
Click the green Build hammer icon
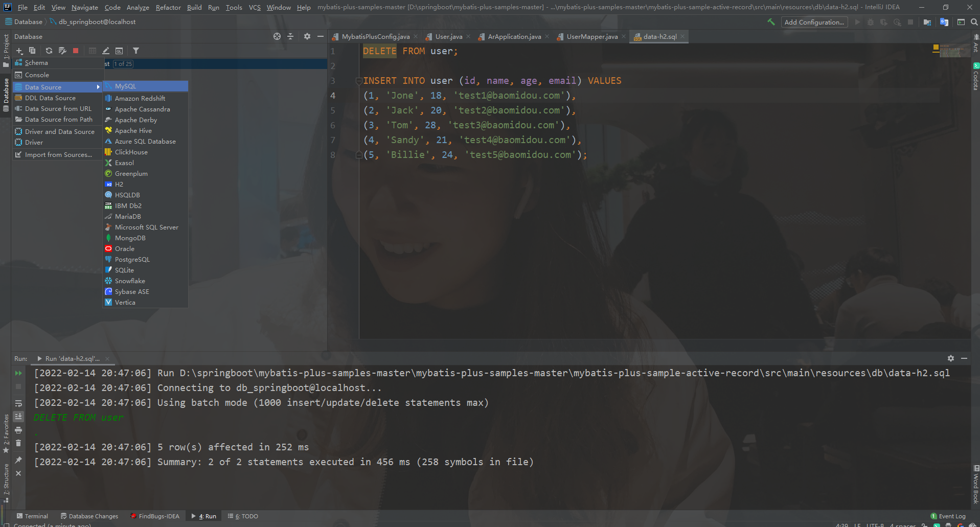pyautogui.click(x=771, y=22)
